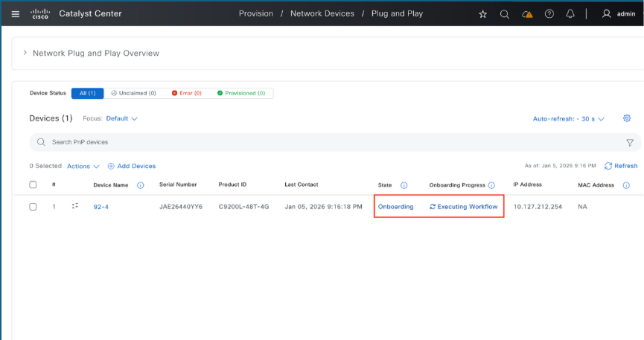Tick the select-all checkbox in table header

click(x=33, y=185)
